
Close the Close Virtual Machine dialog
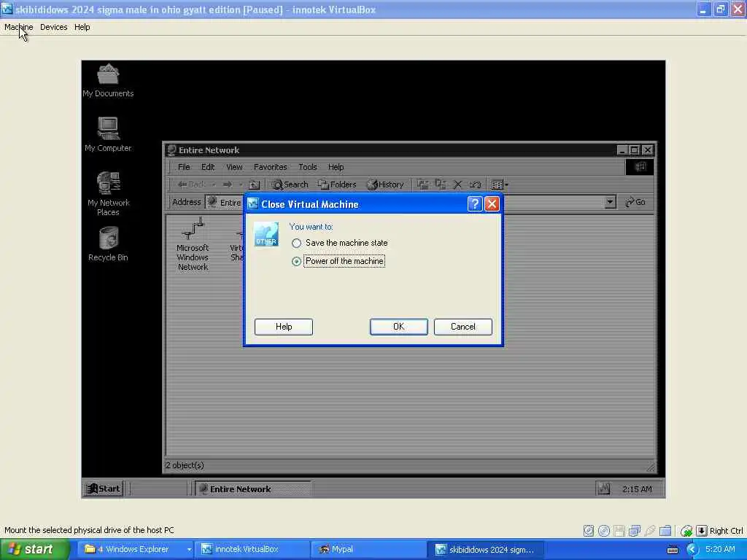(492, 204)
